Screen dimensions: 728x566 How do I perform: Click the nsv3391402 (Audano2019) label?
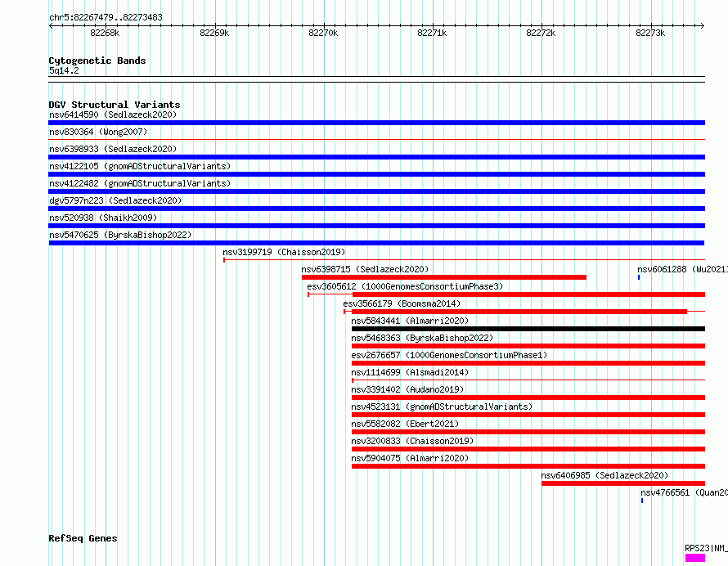tap(407, 389)
